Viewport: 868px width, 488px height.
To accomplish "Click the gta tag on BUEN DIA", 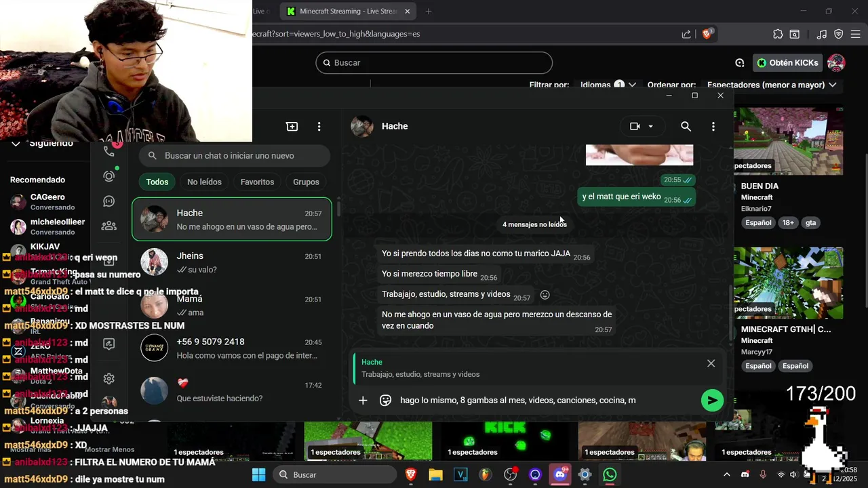I will pos(811,222).
